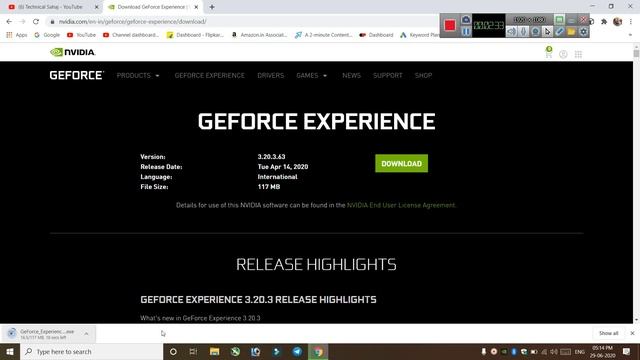Open the recorder's pen drawing tool
Screen dimensions: 640x360
click(560, 31)
